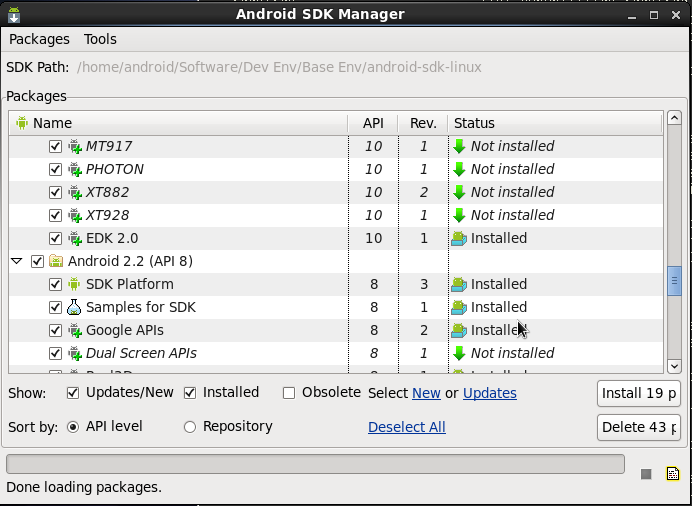The width and height of the screenshot is (692, 506).
Task: Click the Android 2.2 folder icon
Action: coord(57,261)
